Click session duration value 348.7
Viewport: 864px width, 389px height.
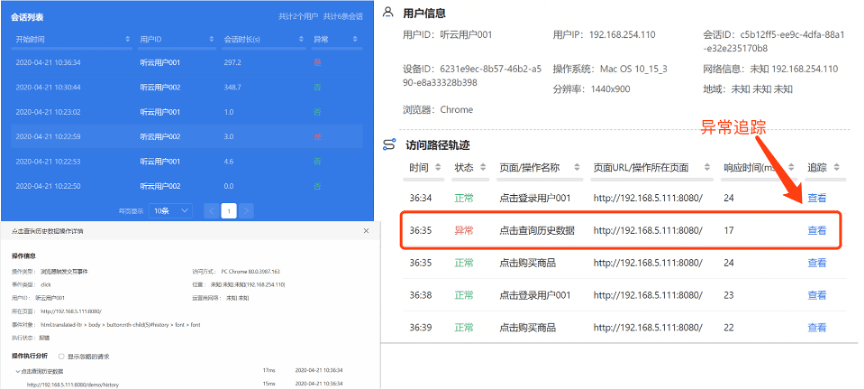[232, 88]
